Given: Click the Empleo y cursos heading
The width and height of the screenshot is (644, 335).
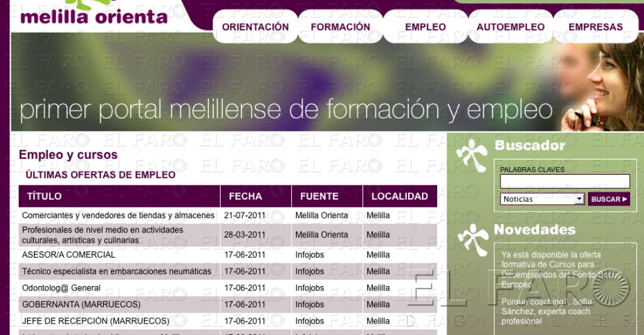Looking at the screenshot, I should tap(68, 155).
